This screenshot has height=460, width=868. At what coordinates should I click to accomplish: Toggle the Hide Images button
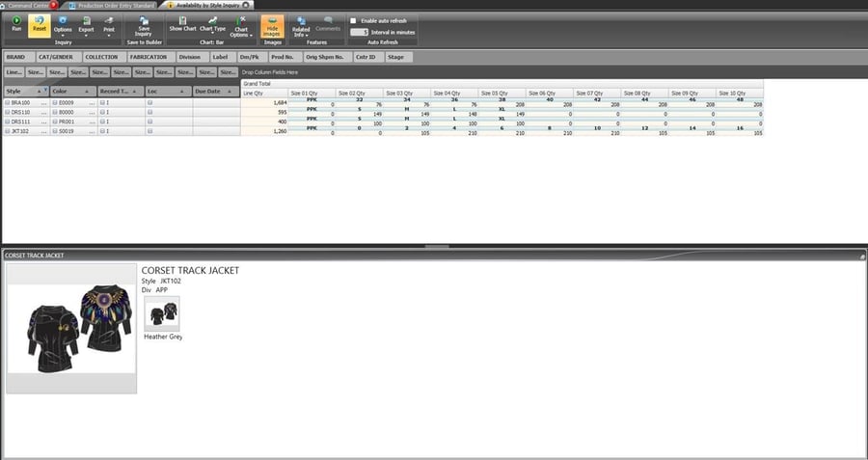click(x=272, y=24)
